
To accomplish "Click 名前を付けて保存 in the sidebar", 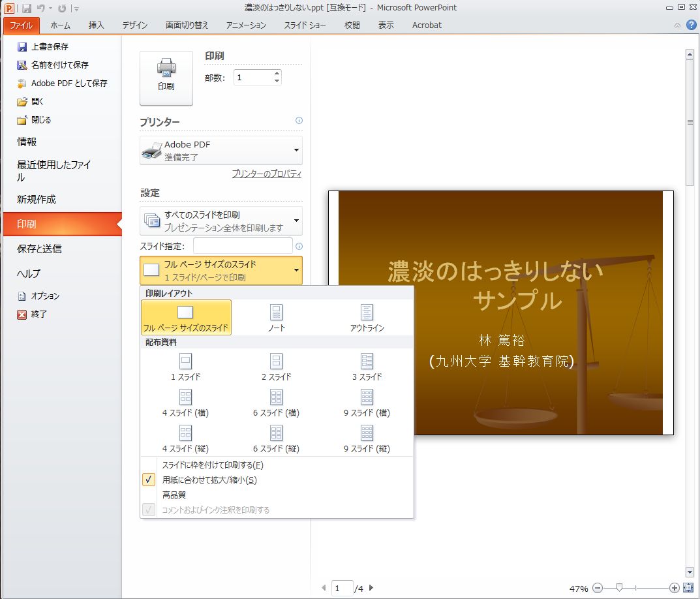I will 59,65.
